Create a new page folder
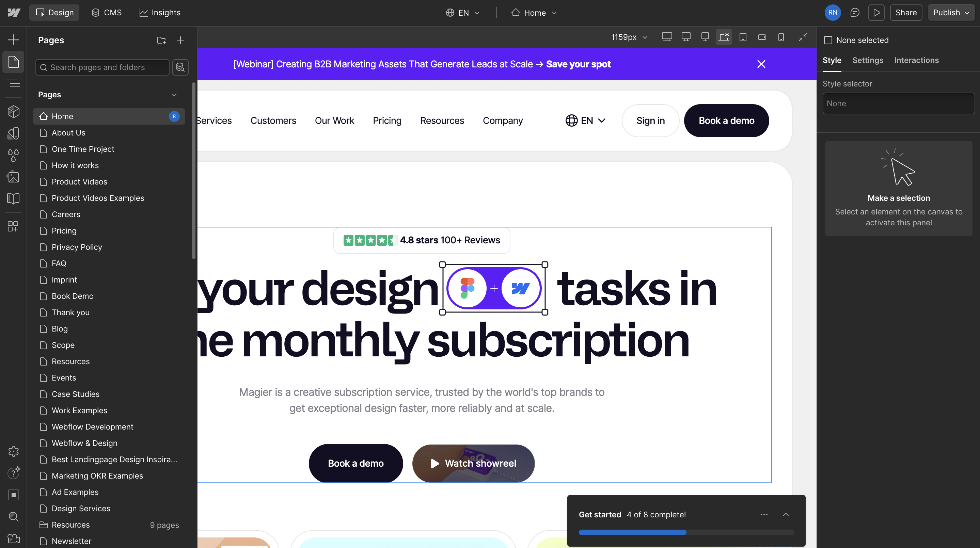Viewport: 980px width, 548px height. [161, 40]
